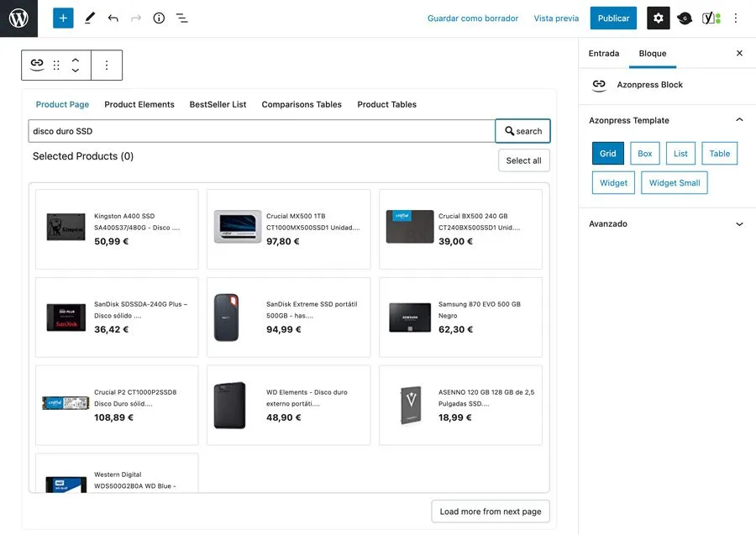The image size is (756, 535).
Task: Expand the Avanzado section
Action: click(739, 223)
